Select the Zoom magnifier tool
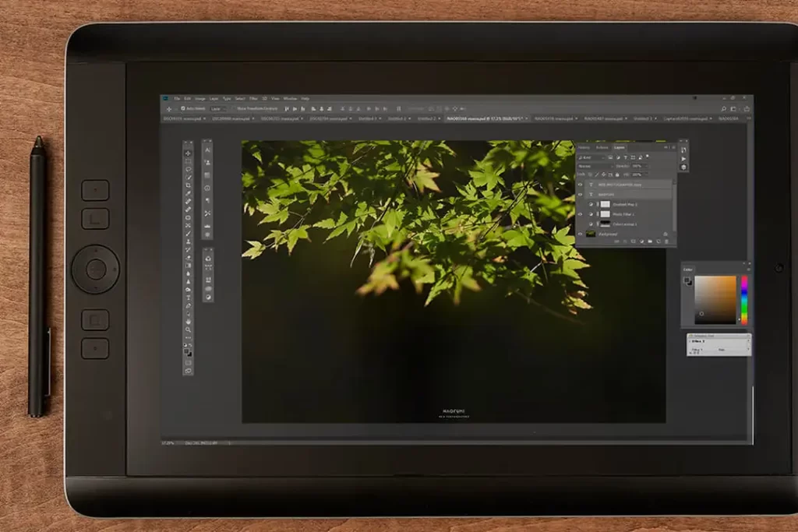This screenshot has height=532, width=798. 188,329
